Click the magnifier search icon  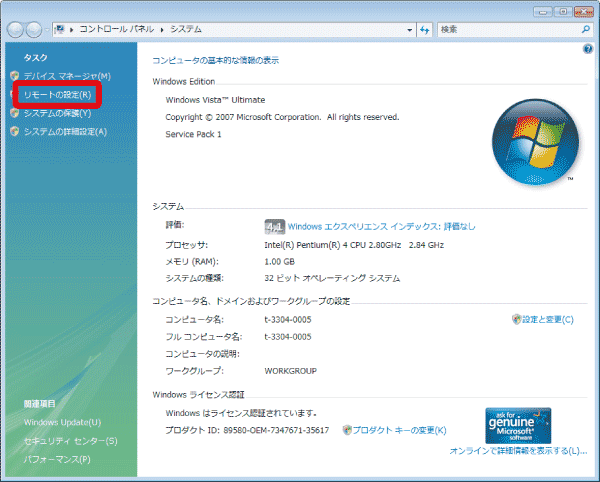click(586, 29)
